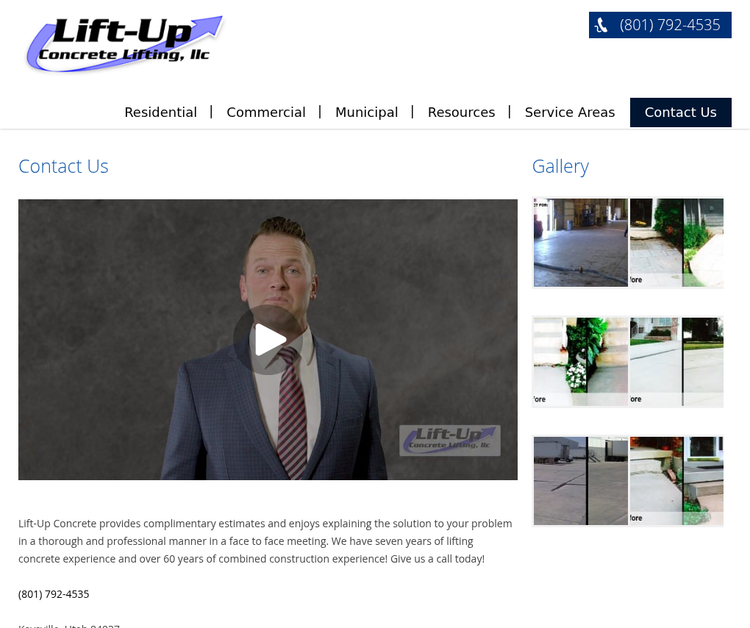Open the Resources menu
750x628 pixels.
tap(461, 112)
